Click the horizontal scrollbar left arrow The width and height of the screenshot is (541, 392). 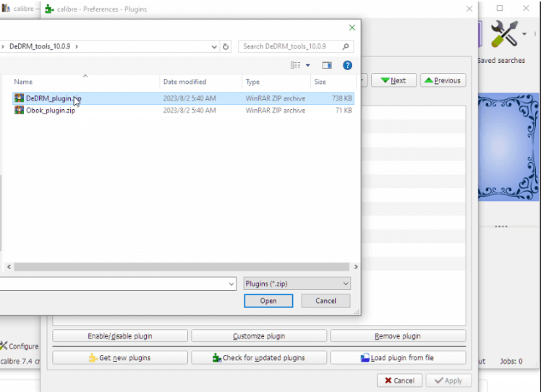tap(9, 267)
